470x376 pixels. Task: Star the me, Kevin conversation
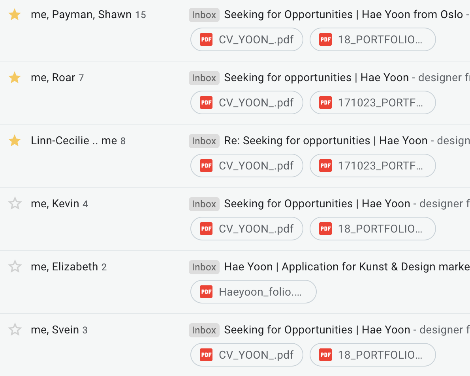coord(15,204)
